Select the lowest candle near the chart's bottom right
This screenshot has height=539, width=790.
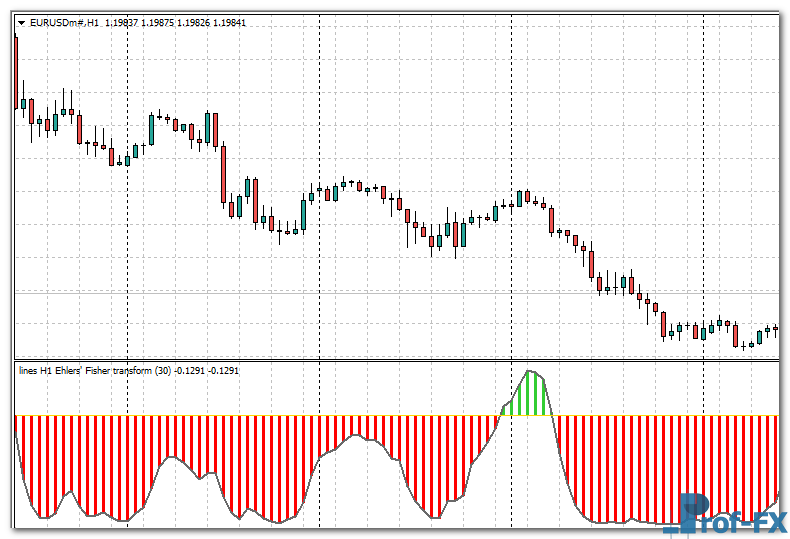[x=744, y=344]
